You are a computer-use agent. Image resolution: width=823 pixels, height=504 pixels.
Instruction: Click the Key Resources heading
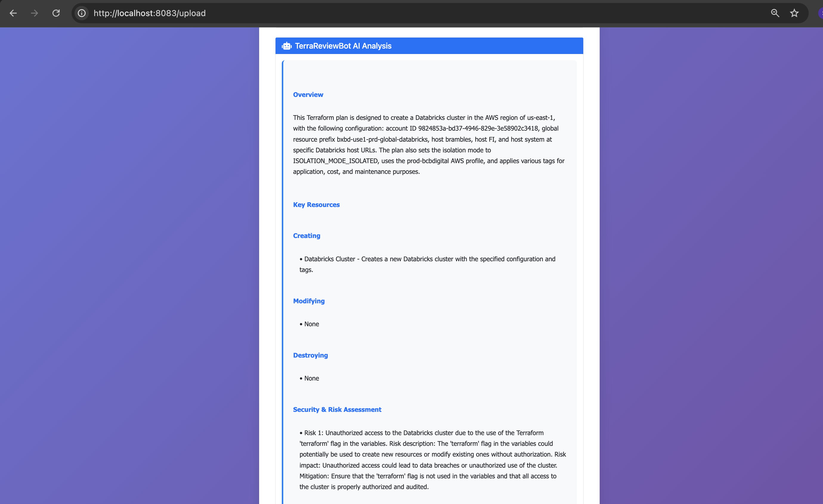316,204
